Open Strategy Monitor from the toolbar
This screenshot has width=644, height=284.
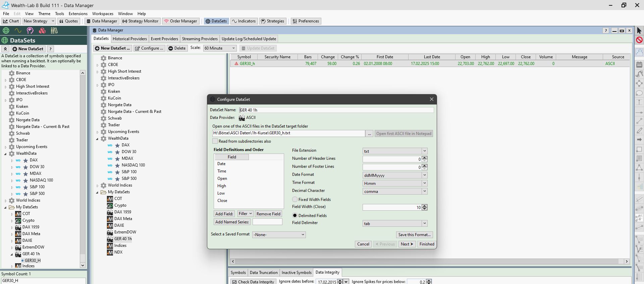point(140,21)
